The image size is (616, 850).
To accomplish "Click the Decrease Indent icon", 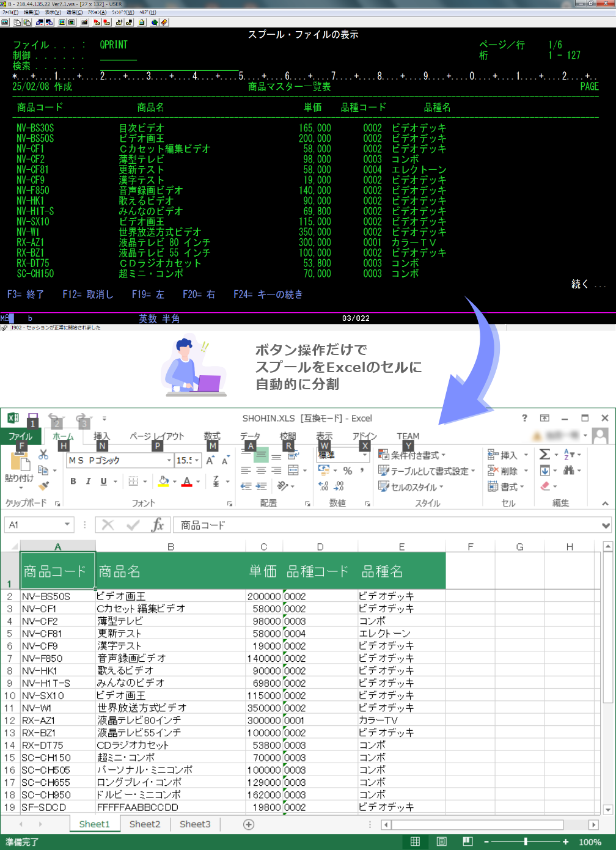I will 246,486.
